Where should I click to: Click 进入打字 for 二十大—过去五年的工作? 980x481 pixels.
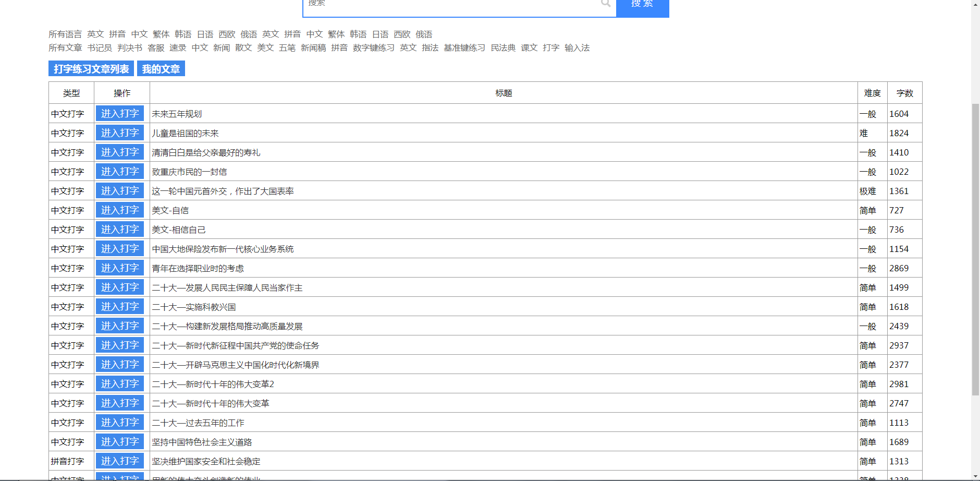(120, 422)
